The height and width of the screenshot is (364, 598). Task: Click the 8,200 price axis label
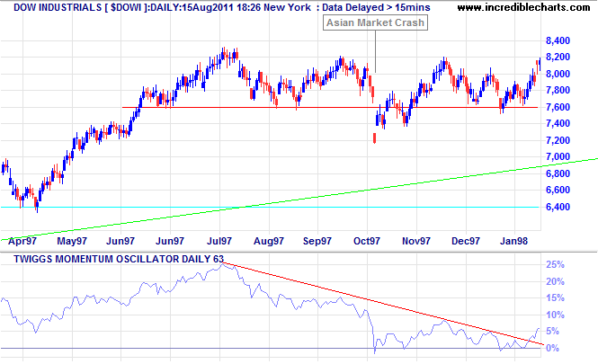pyautogui.click(x=558, y=57)
